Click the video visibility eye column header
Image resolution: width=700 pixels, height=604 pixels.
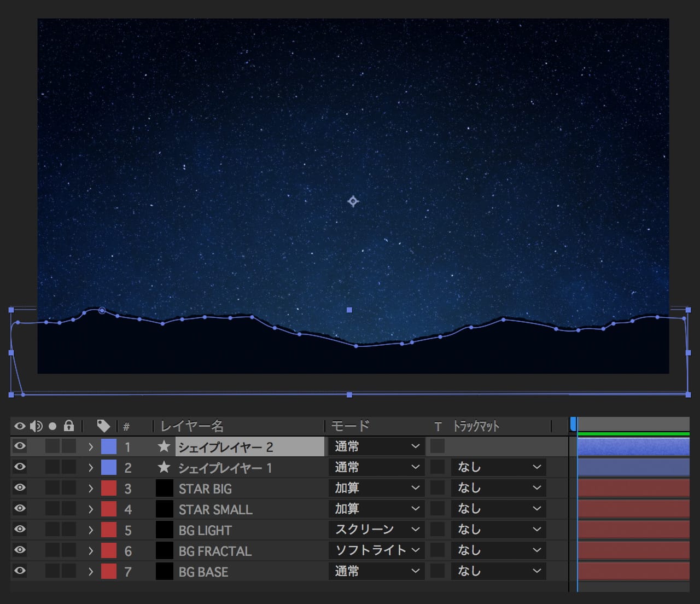pos(20,426)
